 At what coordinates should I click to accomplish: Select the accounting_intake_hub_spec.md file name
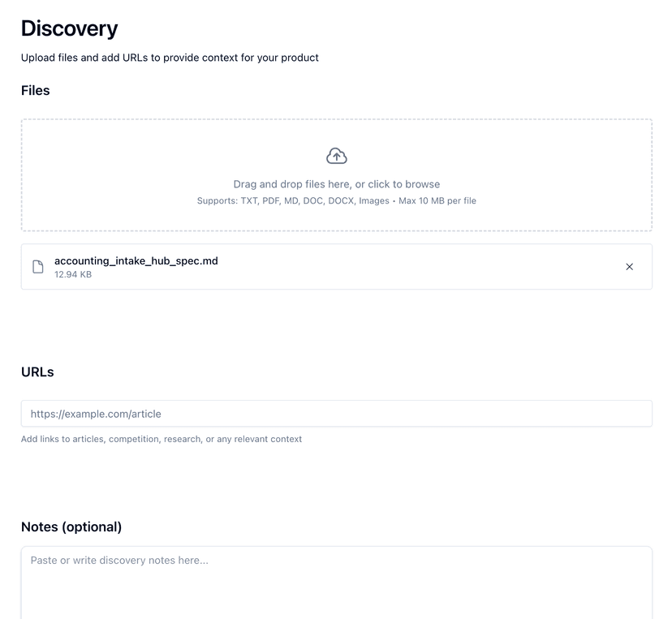point(136,260)
